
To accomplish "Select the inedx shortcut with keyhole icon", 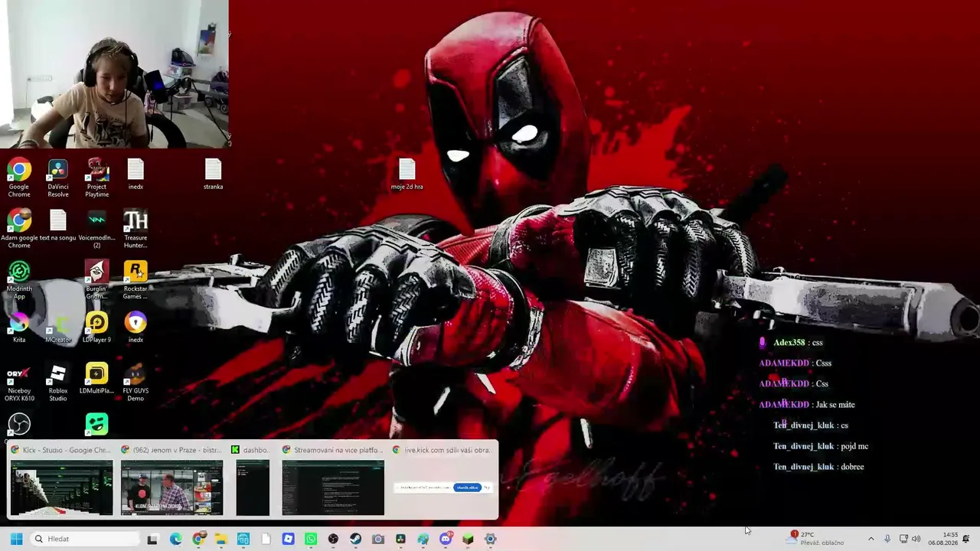I will coord(136,328).
